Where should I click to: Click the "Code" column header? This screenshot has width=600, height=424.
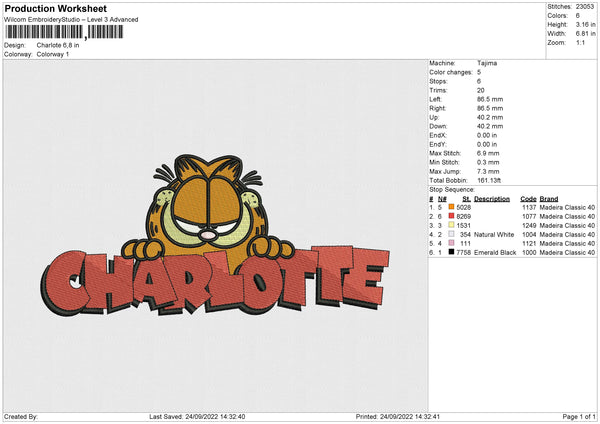point(528,199)
